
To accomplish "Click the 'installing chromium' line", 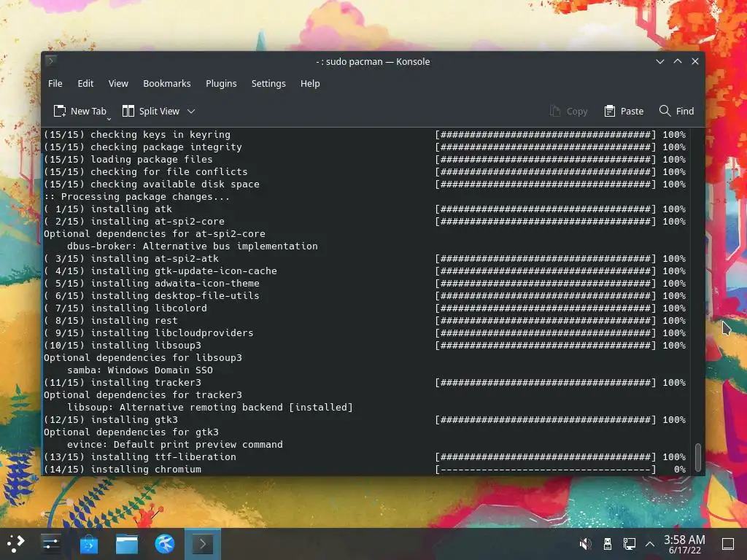I will click(123, 469).
